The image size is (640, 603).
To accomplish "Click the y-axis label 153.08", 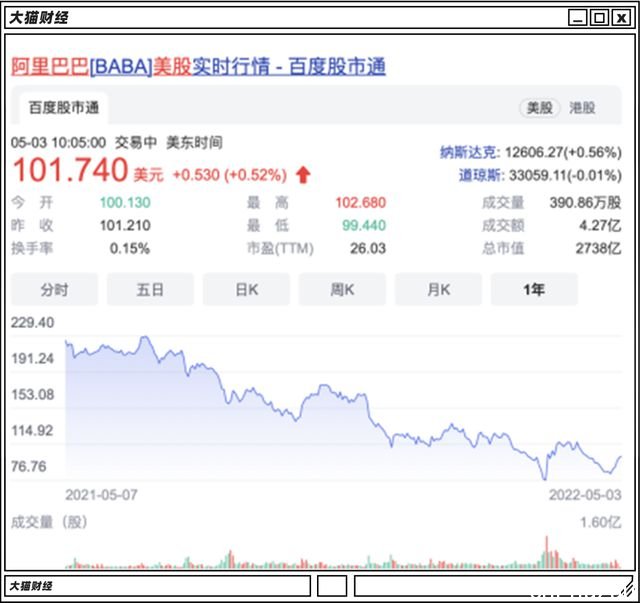I will (x=32, y=394).
